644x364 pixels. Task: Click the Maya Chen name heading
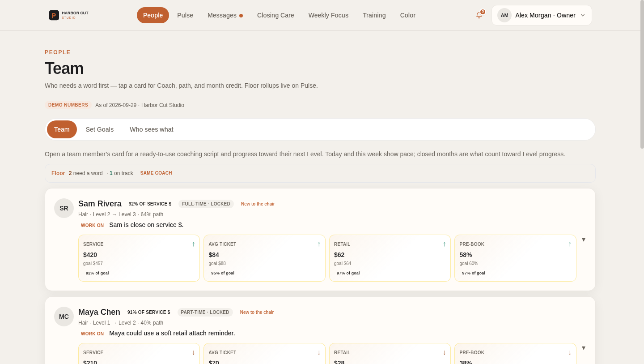(x=99, y=312)
